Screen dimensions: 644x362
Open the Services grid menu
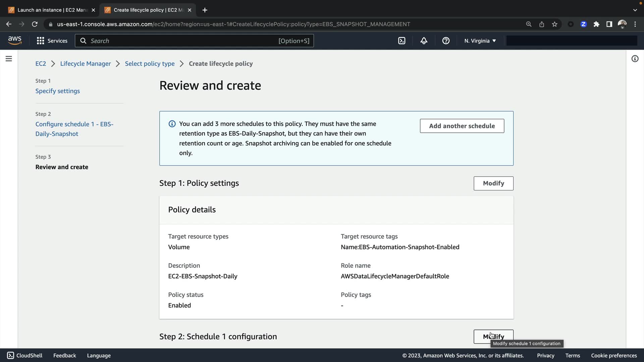pyautogui.click(x=52, y=41)
